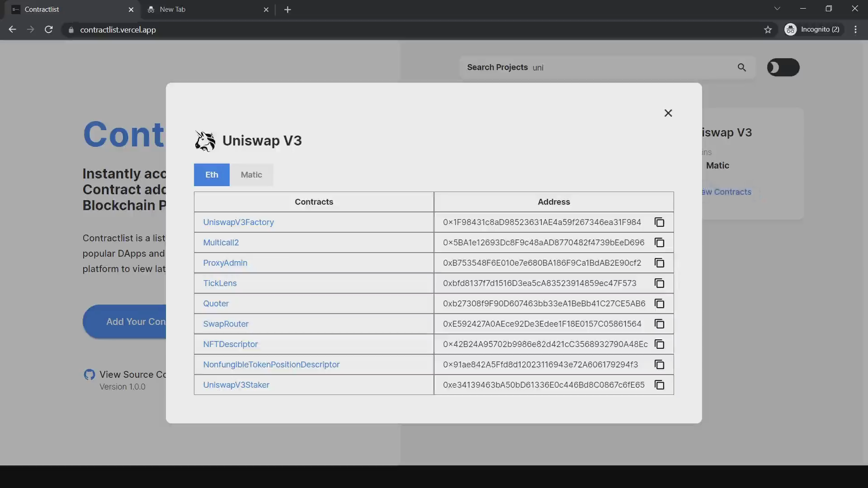This screenshot has height=488, width=868.
Task: Select the Matic network tab
Action: pos(251,175)
